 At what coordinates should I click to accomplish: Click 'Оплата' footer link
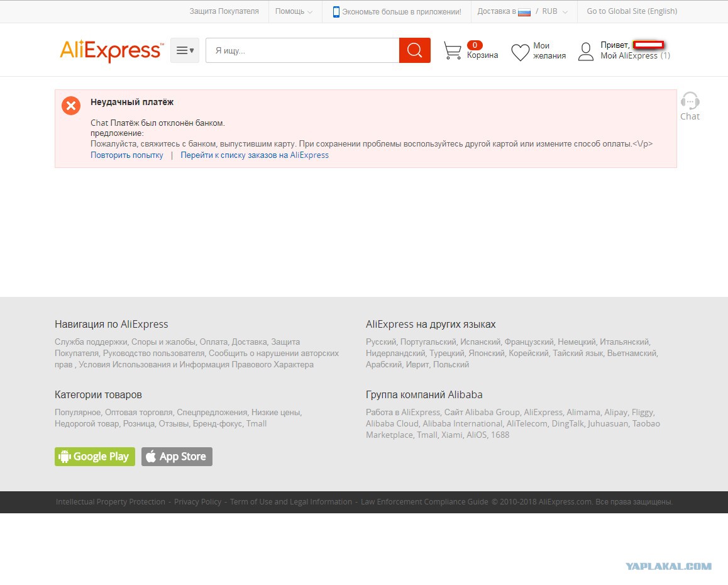click(214, 342)
